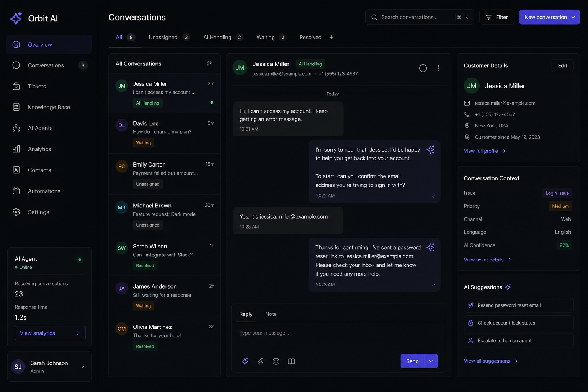This screenshot has width=588, height=392.
Task: Open View full profile link
Action: 485,151
